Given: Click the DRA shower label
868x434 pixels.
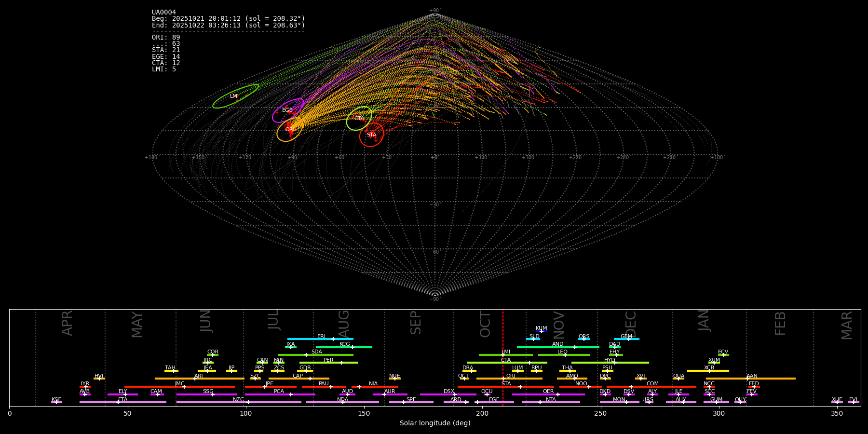Looking at the screenshot, I should pyautogui.click(x=468, y=368).
